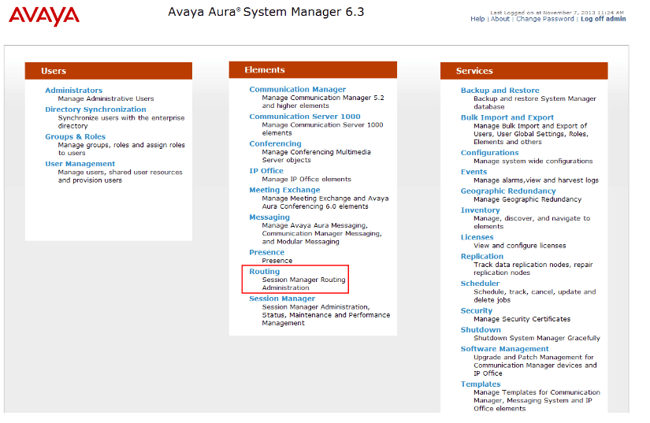
Task: Open Backup and Restore service
Action: click(500, 90)
